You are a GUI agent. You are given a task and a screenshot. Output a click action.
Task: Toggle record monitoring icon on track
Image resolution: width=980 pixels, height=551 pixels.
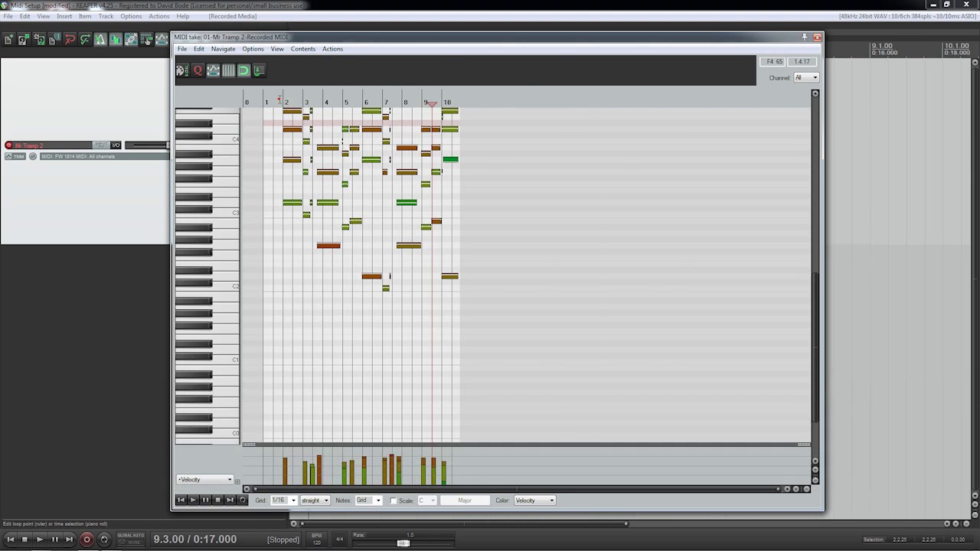pyautogui.click(x=33, y=157)
